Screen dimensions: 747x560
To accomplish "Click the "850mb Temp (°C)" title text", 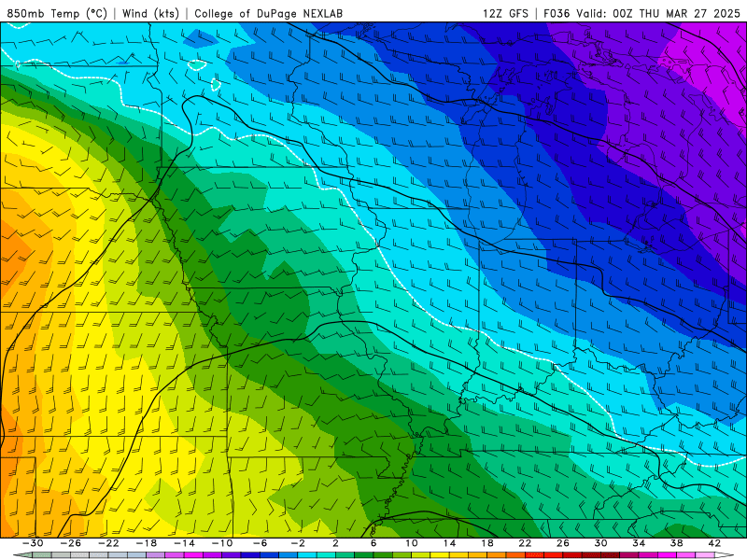I will tap(57, 13).
